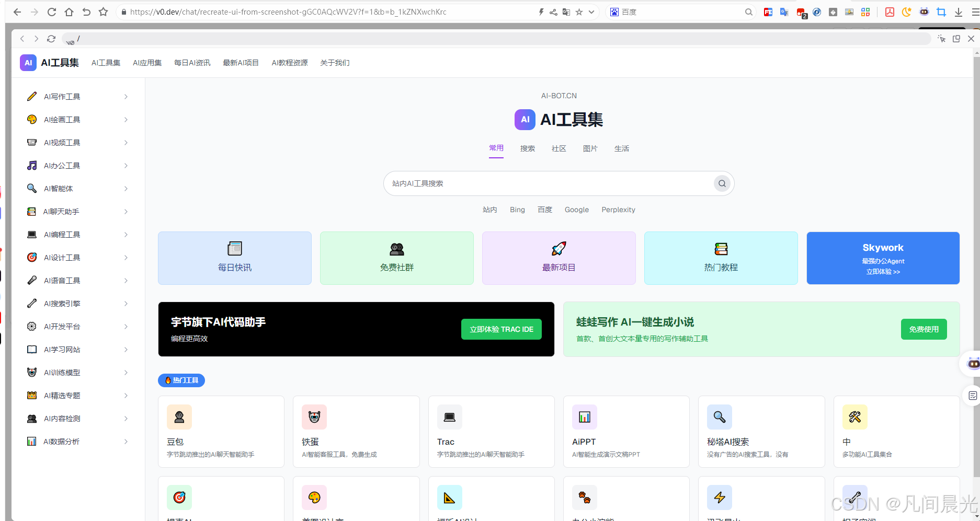Image resolution: width=980 pixels, height=521 pixels.
Task: Click the 立即体验 TRAC IDE button
Action: pos(502,329)
